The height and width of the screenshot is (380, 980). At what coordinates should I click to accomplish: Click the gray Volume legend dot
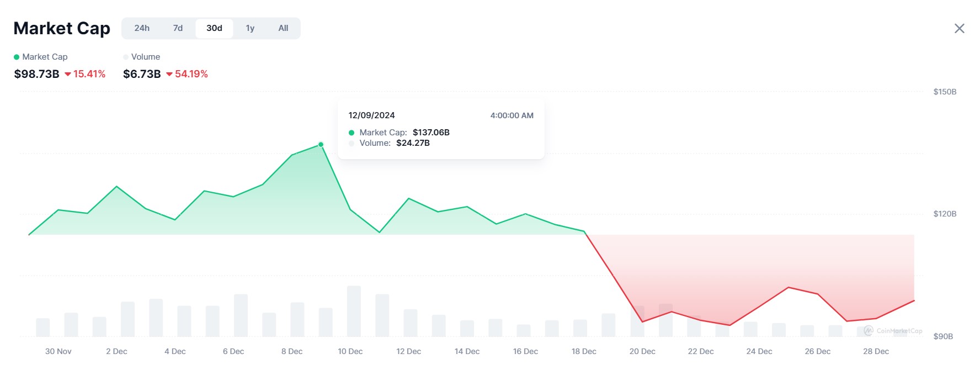(x=126, y=57)
